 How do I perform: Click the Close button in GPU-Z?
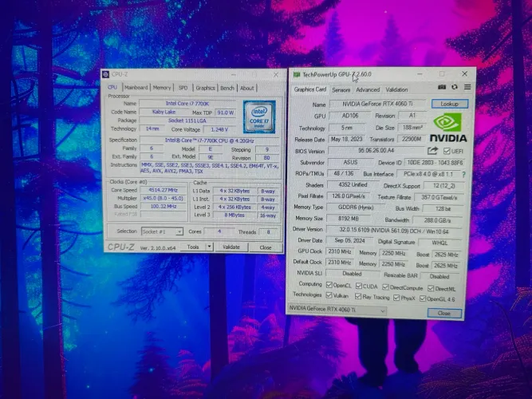444,313
